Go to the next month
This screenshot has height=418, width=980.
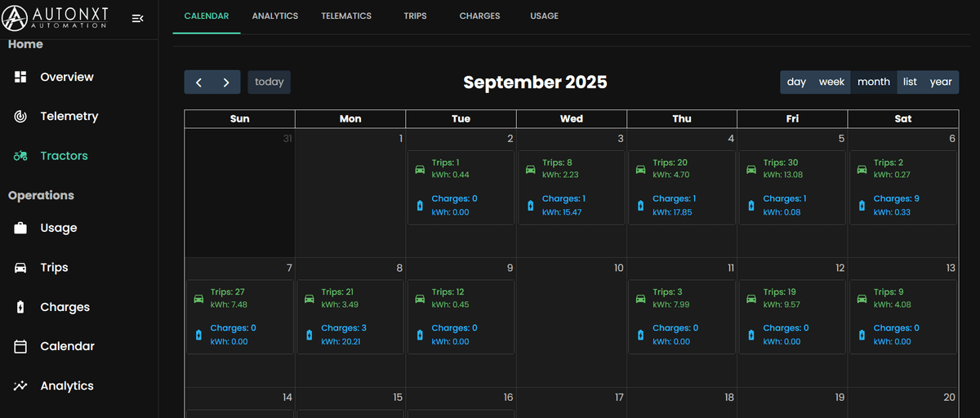click(x=226, y=82)
